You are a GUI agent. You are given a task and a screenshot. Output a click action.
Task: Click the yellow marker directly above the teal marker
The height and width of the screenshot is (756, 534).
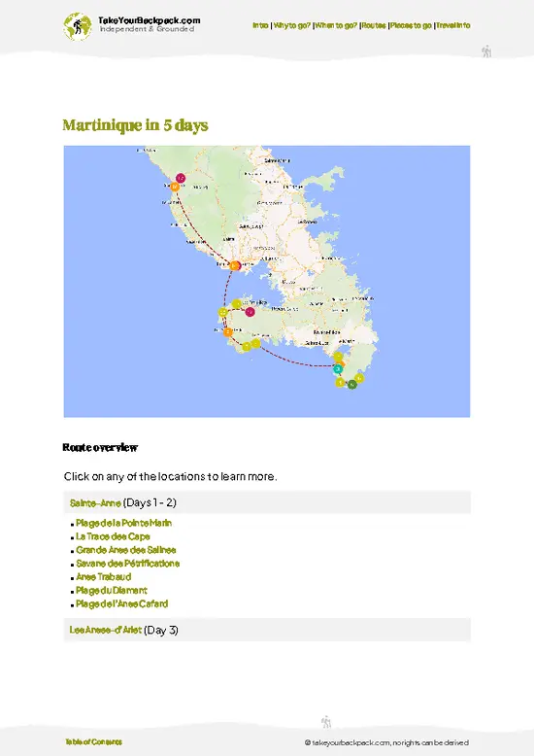point(338,357)
